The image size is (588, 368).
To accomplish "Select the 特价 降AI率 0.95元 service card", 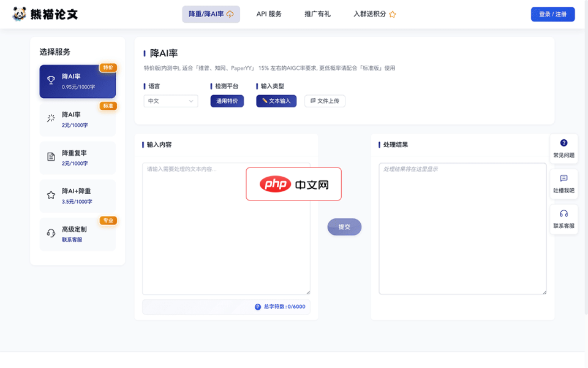I will pos(78,82).
